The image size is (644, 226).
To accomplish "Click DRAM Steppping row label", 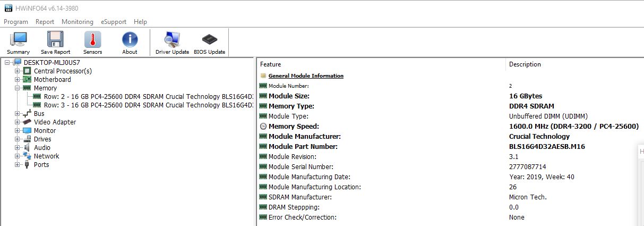I will 294,207.
